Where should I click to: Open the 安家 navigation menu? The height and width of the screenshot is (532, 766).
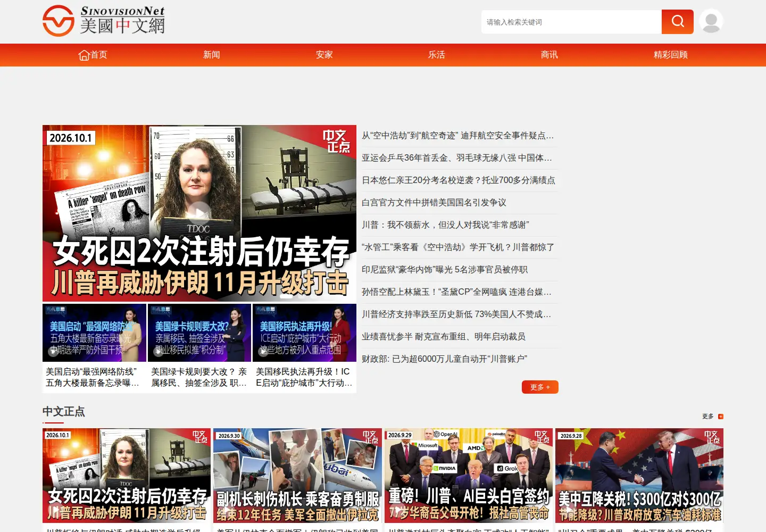324,55
